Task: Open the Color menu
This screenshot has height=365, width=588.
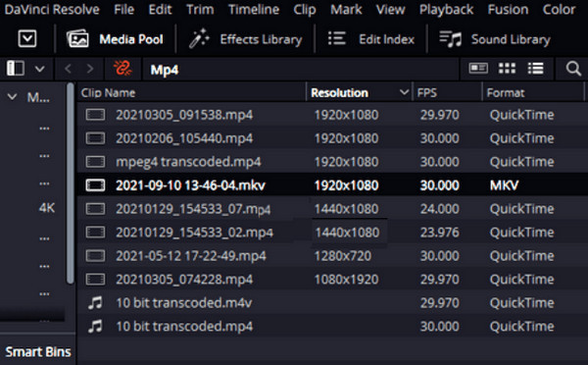Action: (559, 10)
